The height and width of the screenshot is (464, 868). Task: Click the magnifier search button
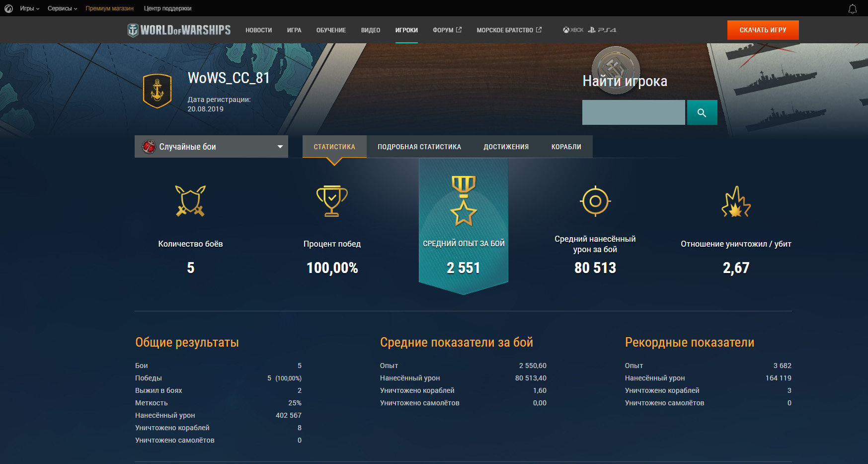(702, 112)
